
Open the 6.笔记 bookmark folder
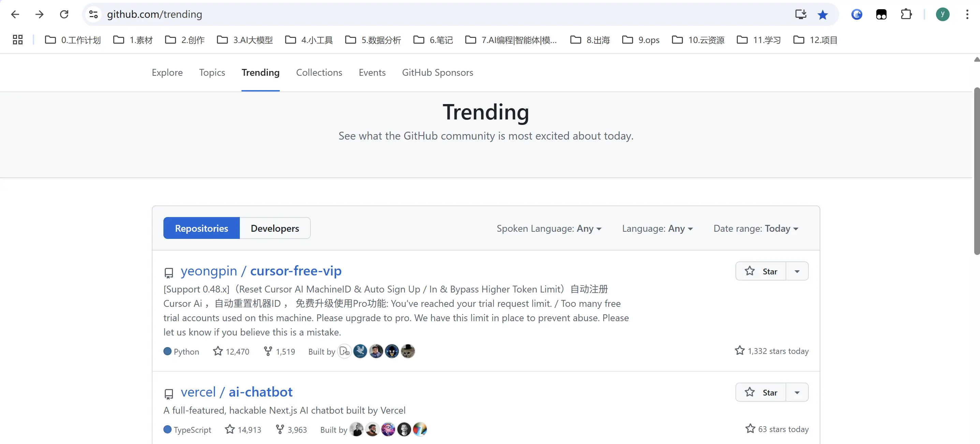pyautogui.click(x=433, y=40)
